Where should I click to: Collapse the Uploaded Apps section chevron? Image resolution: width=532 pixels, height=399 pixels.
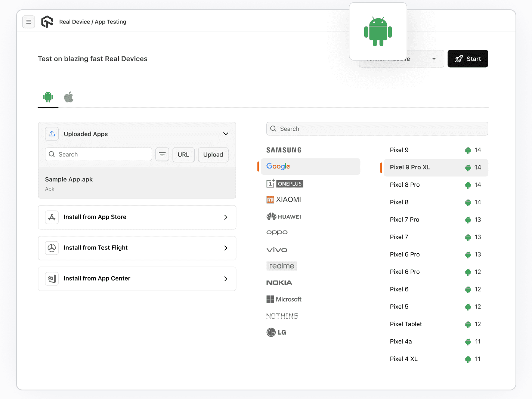(x=226, y=133)
